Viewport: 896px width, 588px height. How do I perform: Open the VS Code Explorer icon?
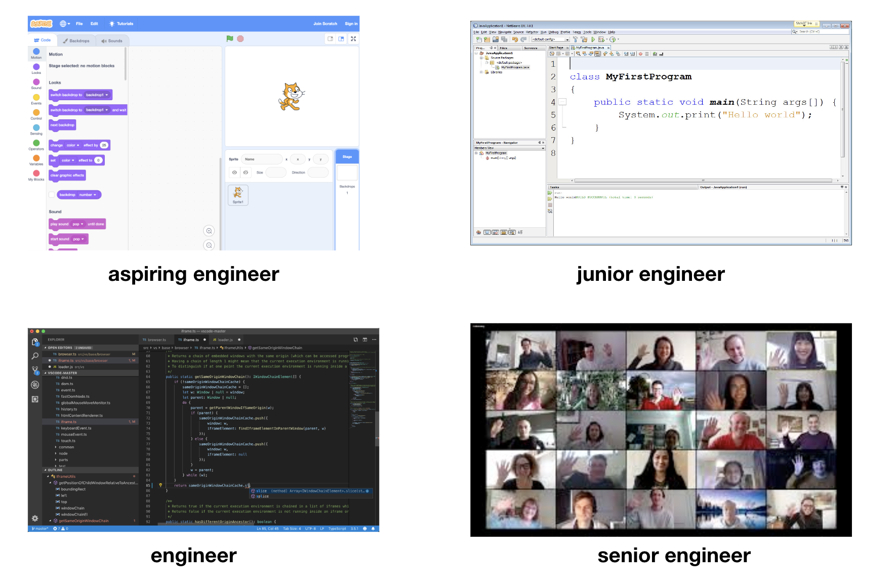point(35,342)
